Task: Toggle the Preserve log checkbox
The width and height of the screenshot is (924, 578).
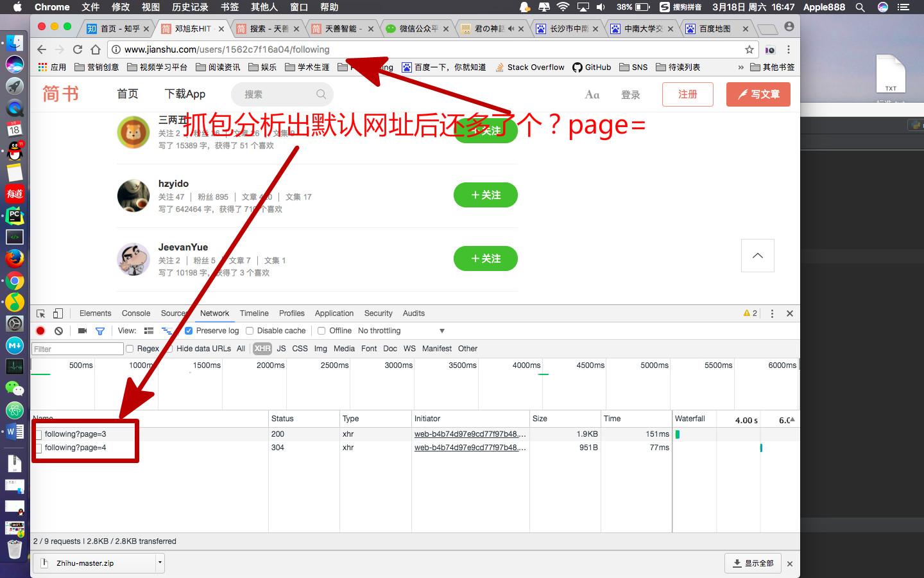Action: pos(189,331)
